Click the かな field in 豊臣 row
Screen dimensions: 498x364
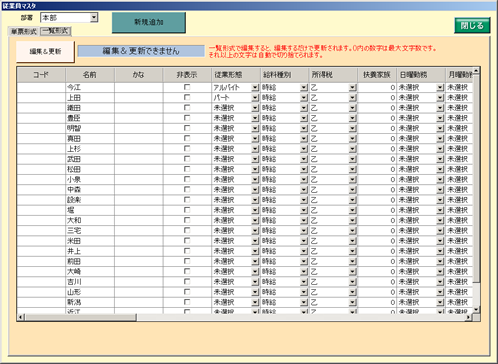(x=138, y=118)
